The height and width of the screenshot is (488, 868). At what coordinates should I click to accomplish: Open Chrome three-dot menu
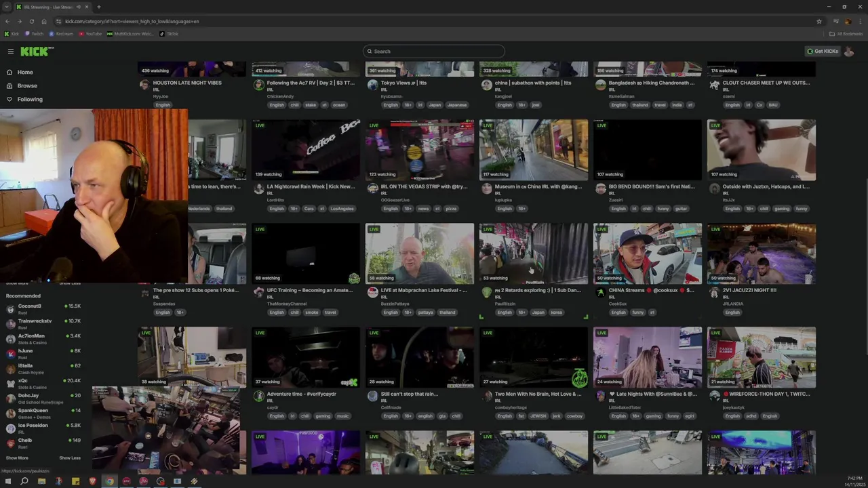pos(860,21)
